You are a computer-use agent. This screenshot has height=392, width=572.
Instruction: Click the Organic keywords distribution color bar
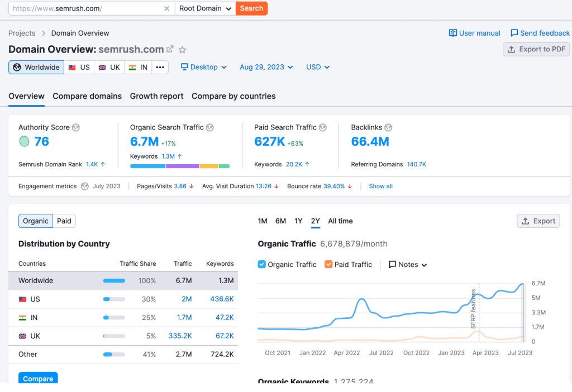tap(180, 166)
